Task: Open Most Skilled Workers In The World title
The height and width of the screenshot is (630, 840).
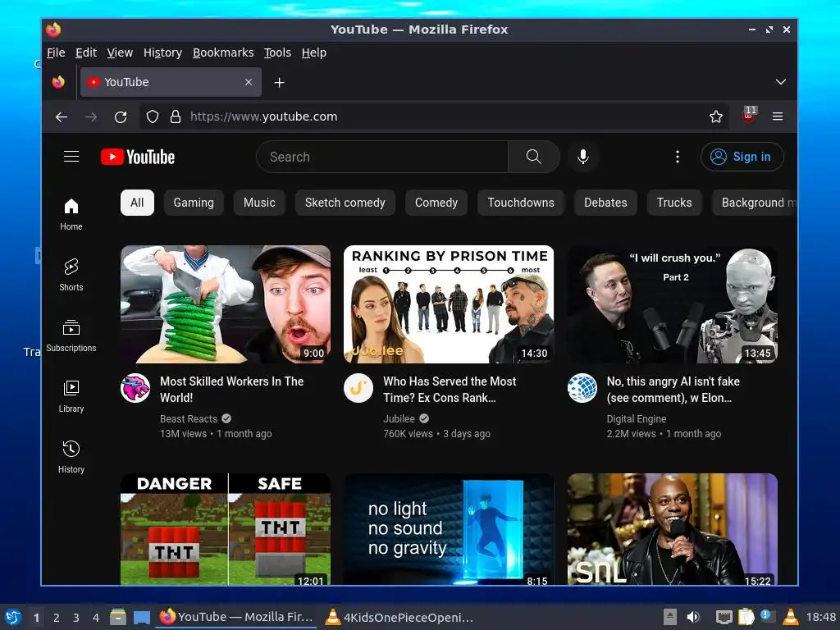Action: pyautogui.click(x=231, y=390)
